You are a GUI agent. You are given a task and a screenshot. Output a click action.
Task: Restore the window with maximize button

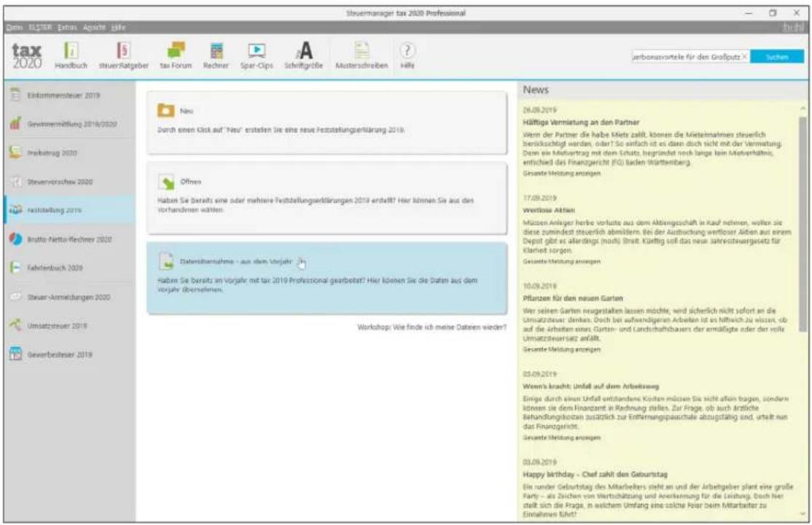pos(773,13)
